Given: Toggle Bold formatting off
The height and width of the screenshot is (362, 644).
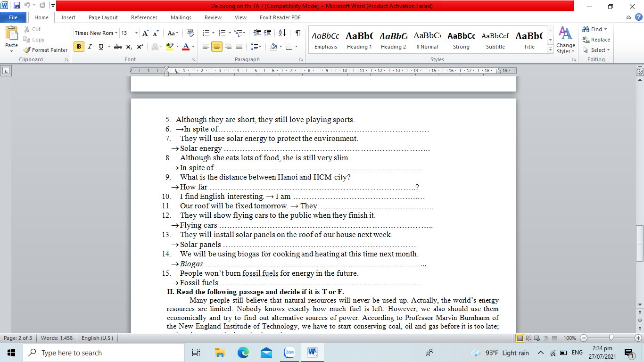Looking at the screenshot, I should 79,47.
